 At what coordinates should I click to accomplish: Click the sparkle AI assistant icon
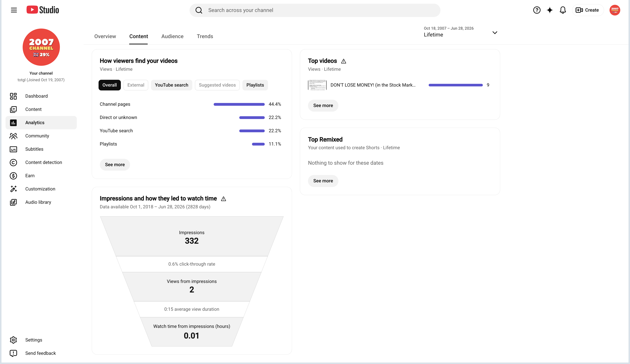549,10
